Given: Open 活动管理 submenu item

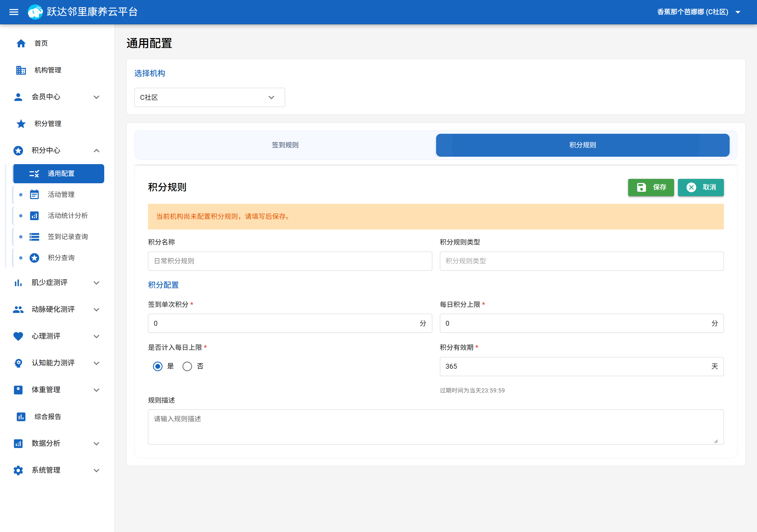Looking at the screenshot, I should (58, 194).
